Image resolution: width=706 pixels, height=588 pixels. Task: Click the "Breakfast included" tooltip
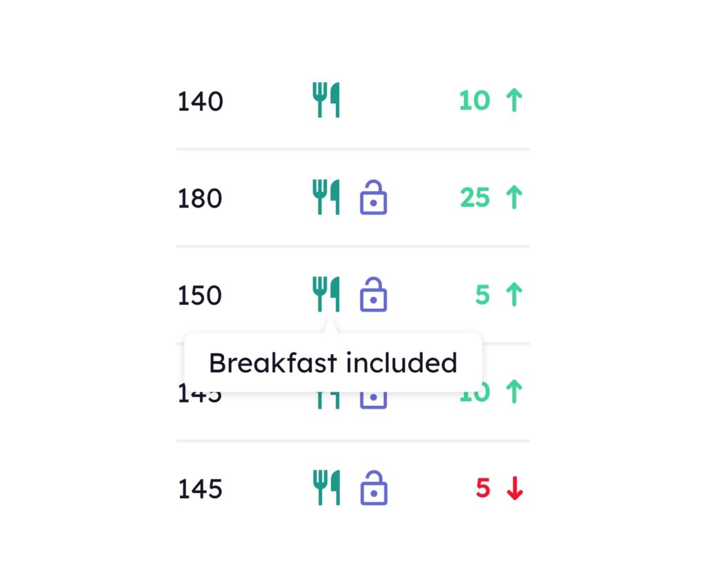tap(333, 363)
